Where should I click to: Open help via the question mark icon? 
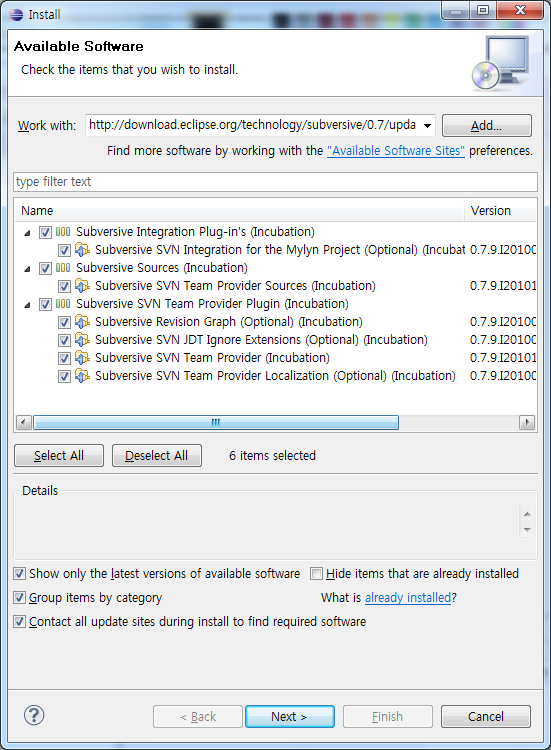[x=34, y=715]
